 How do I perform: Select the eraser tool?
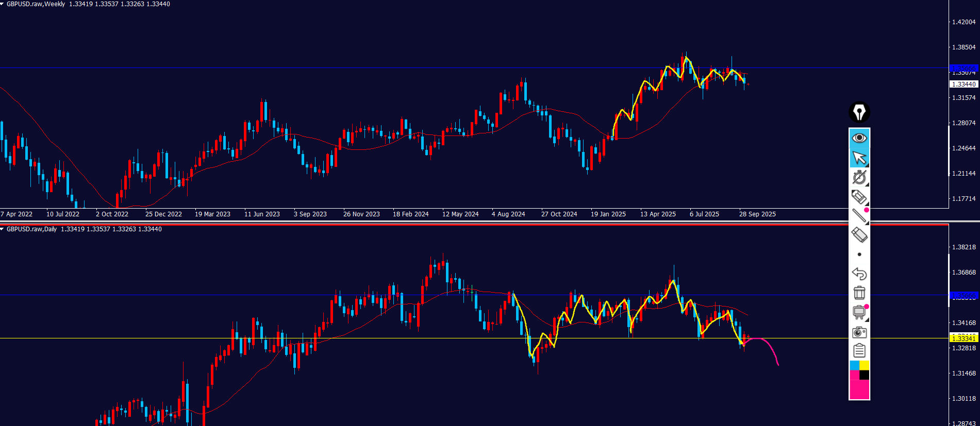pyautogui.click(x=859, y=235)
